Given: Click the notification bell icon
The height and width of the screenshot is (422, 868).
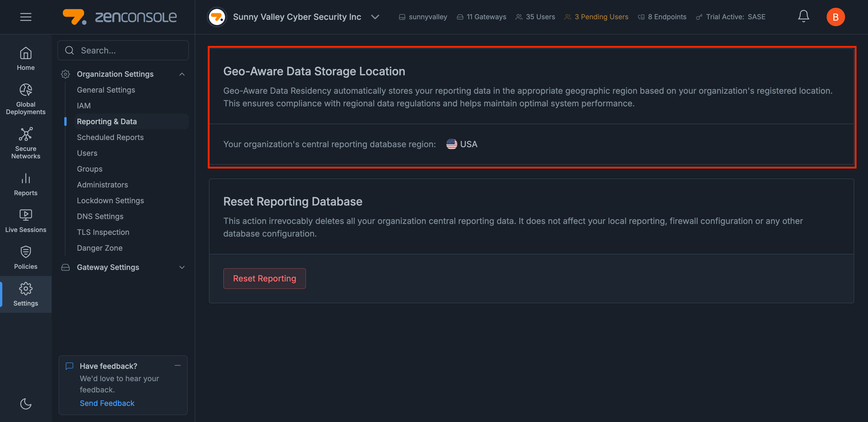Looking at the screenshot, I should point(803,16).
